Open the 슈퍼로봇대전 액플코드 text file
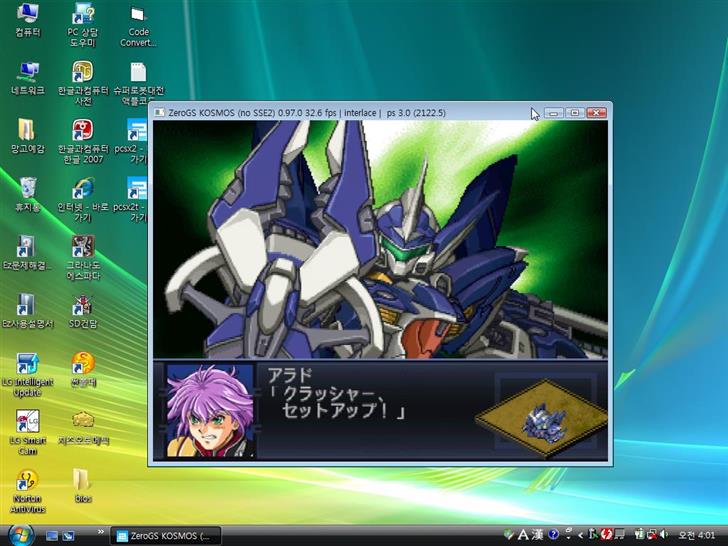This screenshot has height=546, width=728. pos(138,84)
